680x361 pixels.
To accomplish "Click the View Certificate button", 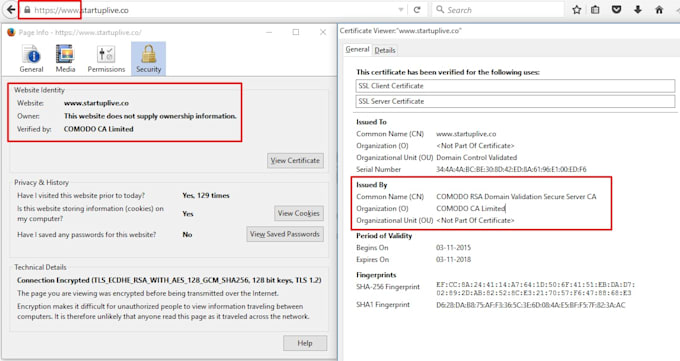I will [295, 161].
